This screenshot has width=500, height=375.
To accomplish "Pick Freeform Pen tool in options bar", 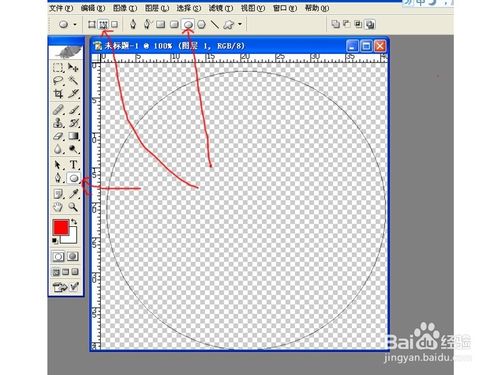I will coord(147,24).
